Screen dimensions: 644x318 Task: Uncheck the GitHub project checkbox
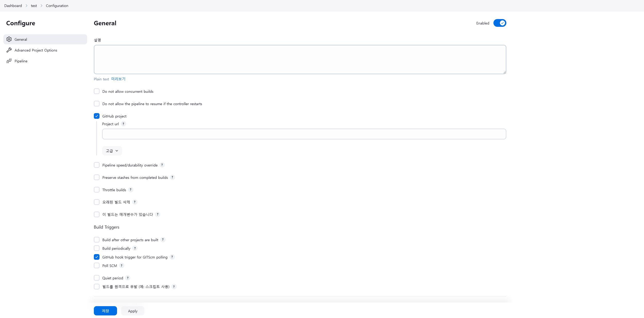97,116
